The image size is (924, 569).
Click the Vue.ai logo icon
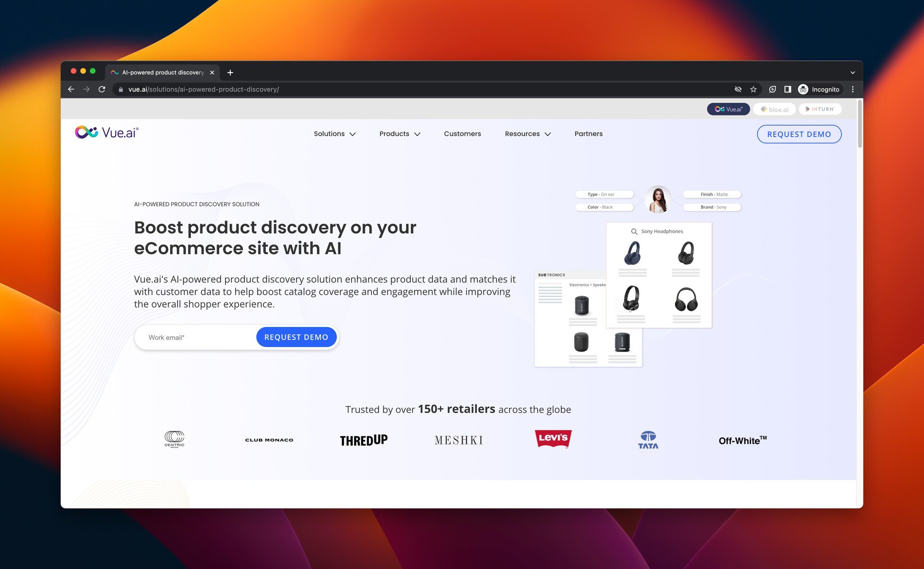pos(87,132)
